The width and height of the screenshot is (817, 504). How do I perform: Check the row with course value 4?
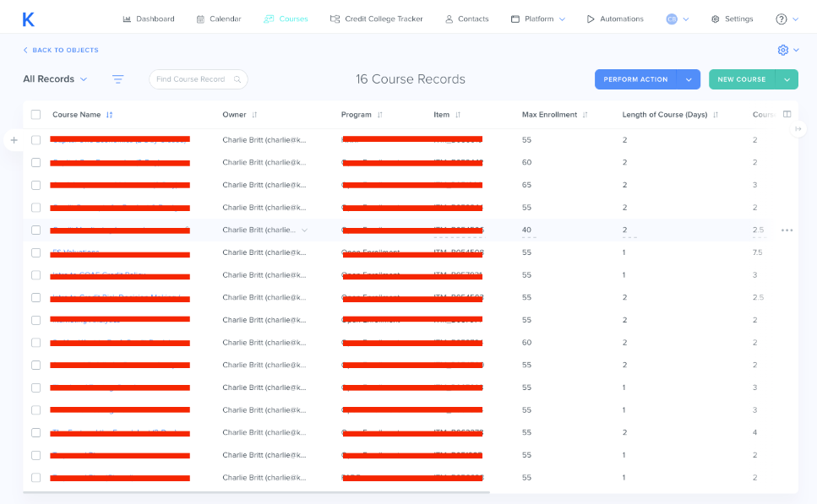36,433
